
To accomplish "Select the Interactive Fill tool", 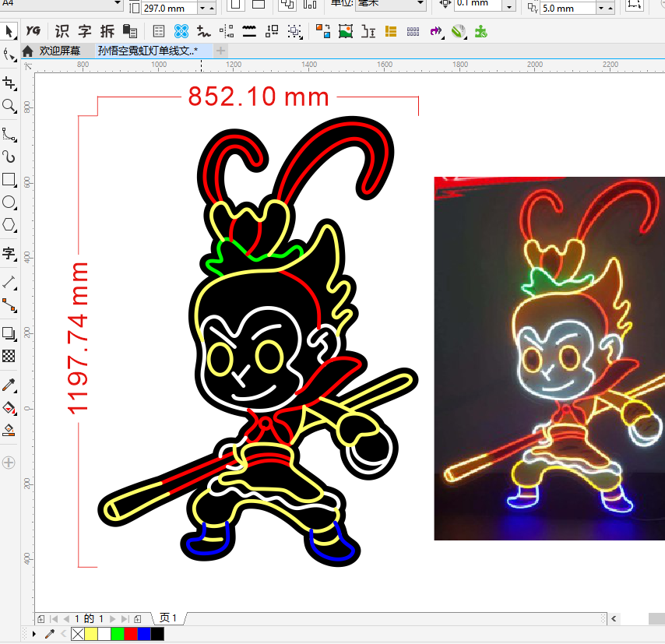I will [9, 408].
